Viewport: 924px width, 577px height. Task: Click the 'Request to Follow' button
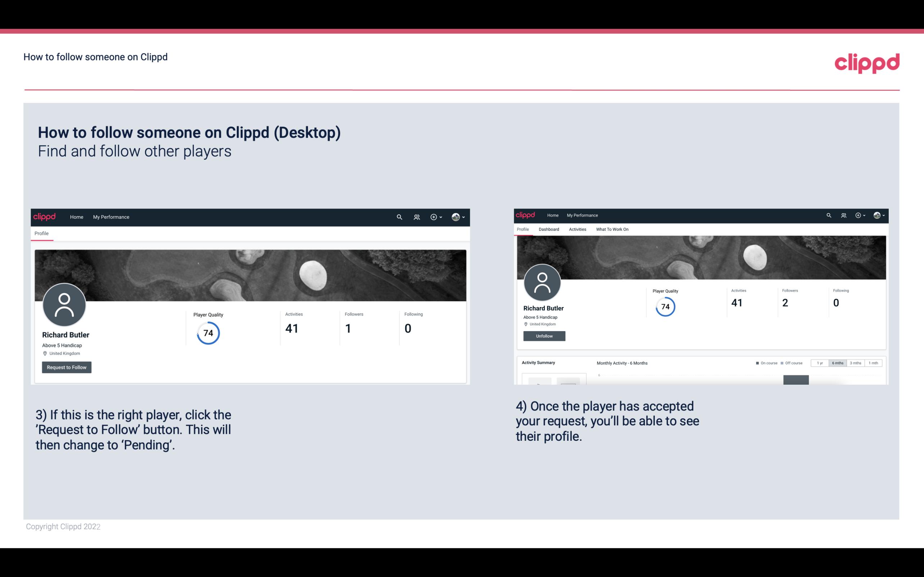pyautogui.click(x=67, y=367)
